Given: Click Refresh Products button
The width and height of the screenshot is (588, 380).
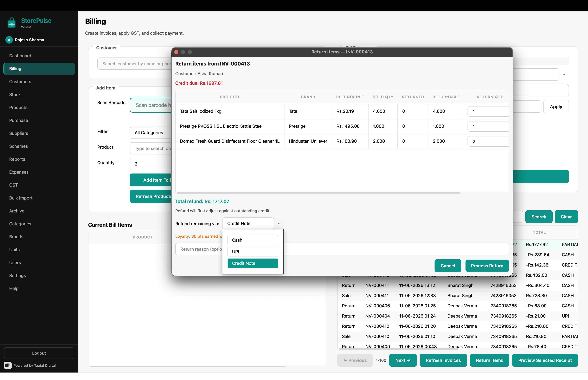Looking at the screenshot, I should 151,196.
